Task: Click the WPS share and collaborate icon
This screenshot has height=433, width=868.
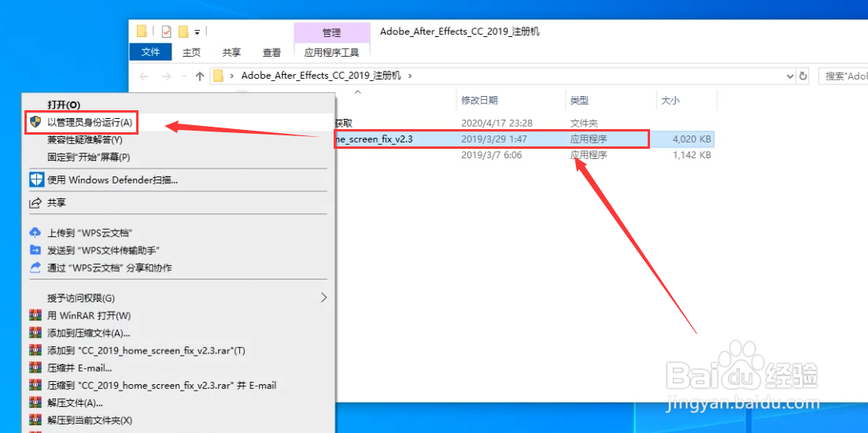Action: click(35, 268)
